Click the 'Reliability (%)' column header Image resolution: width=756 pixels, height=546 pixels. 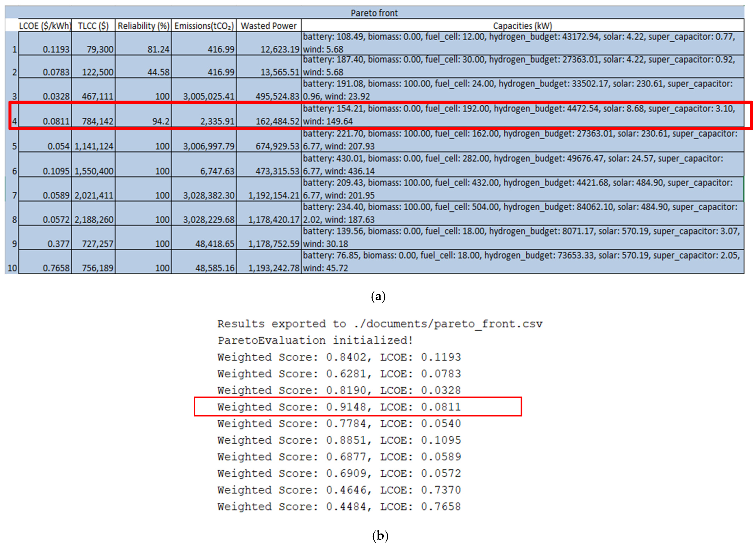(143, 26)
